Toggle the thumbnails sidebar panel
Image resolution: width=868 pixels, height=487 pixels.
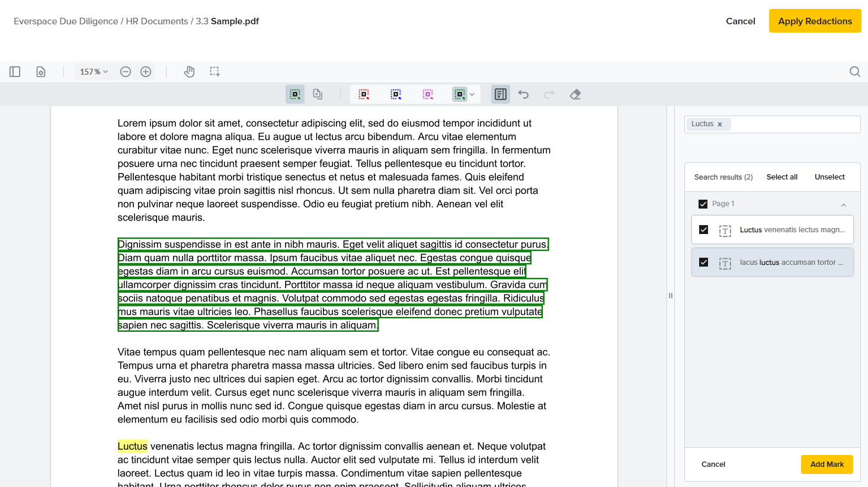15,71
